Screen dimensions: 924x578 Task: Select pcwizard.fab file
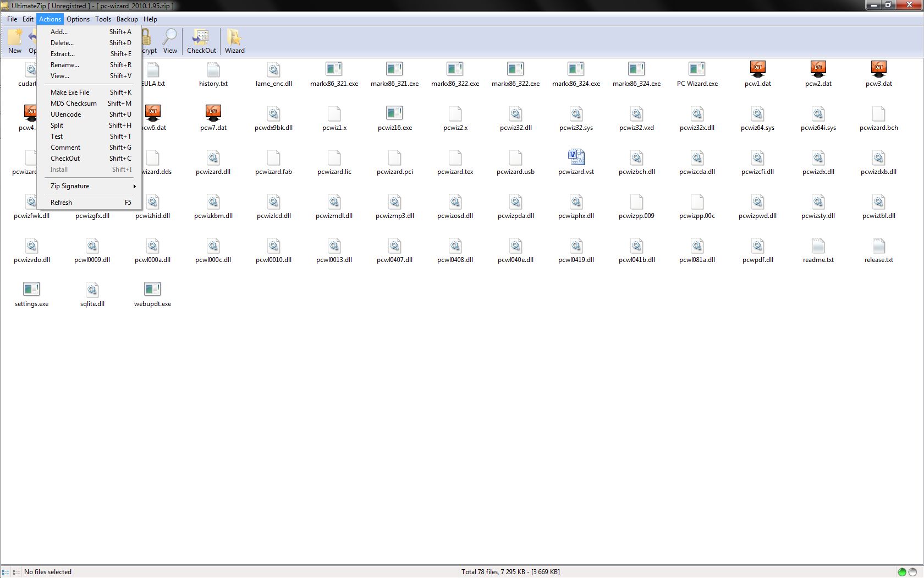pos(274,162)
